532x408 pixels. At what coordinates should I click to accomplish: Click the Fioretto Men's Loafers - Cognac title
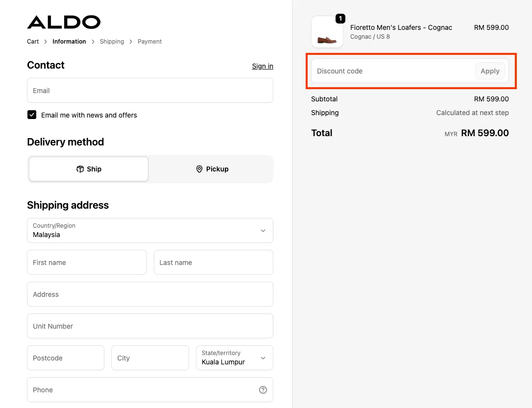pos(401,27)
